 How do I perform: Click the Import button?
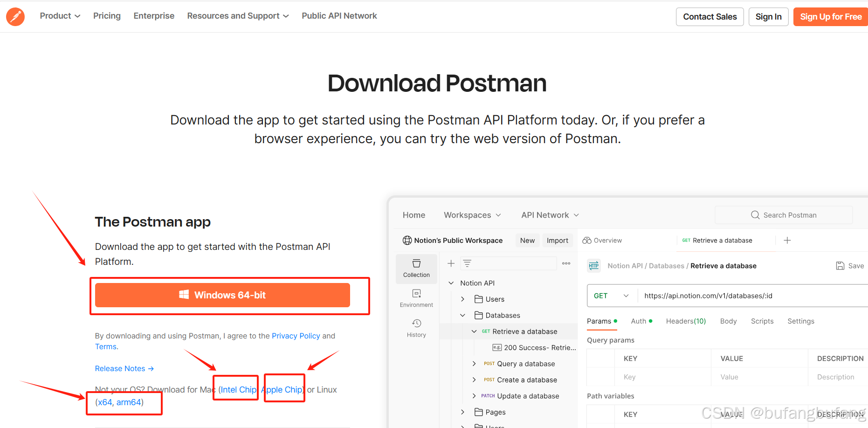click(558, 240)
